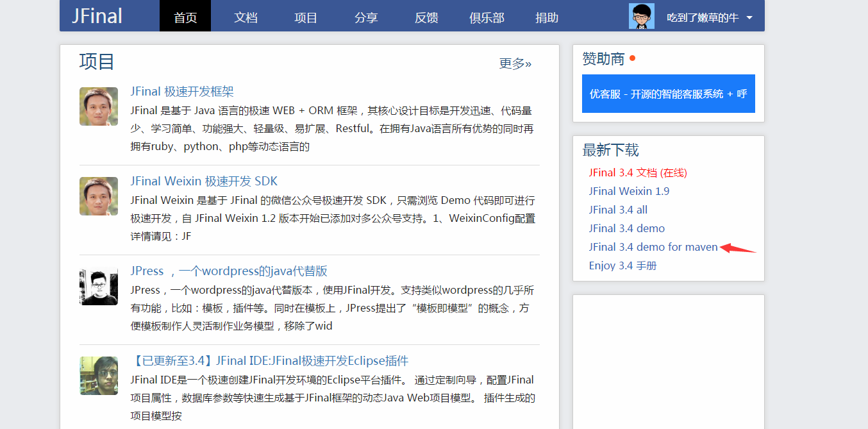Click JFinal IDE description paragraph
Image resolution: width=868 pixels, height=429 pixels.
[333, 398]
